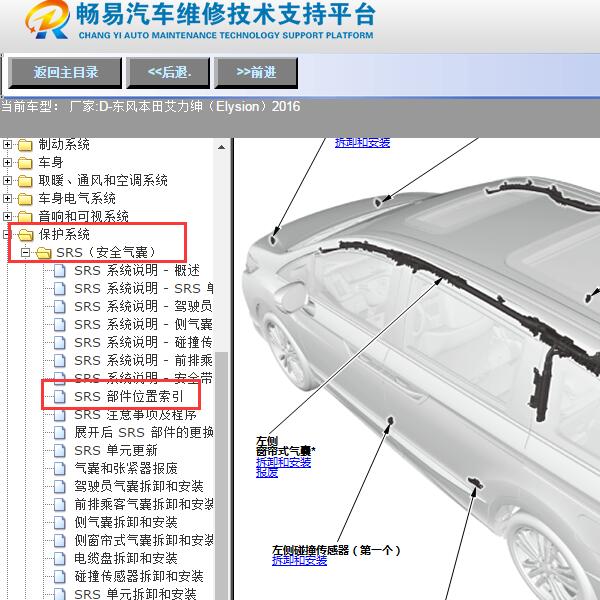
Task: Open SRS 系统说明 - 安全带 document
Action: click(143, 377)
